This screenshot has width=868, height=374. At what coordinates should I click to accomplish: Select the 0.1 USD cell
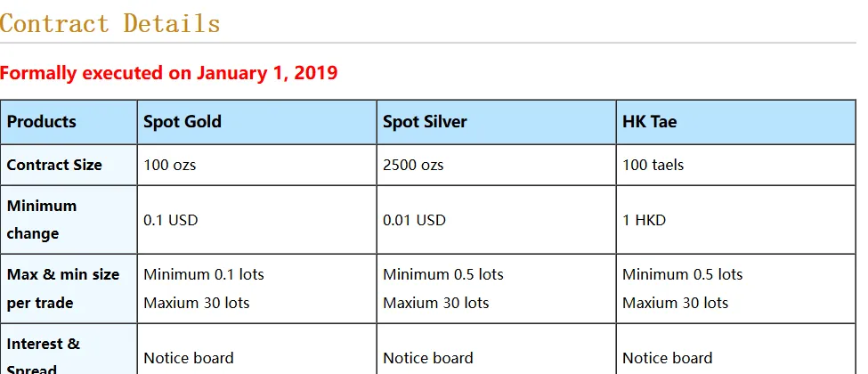coord(257,219)
